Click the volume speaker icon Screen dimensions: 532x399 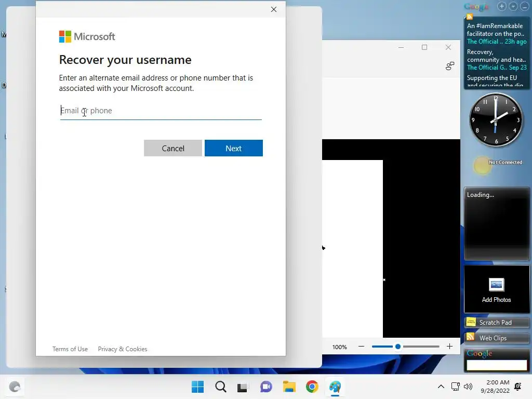468,387
